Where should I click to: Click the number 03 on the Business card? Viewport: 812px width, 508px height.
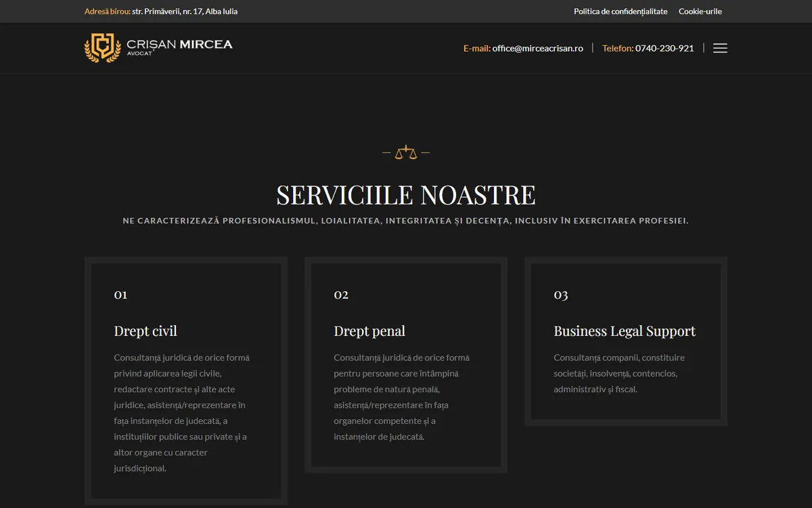click(x=561, y=295)
